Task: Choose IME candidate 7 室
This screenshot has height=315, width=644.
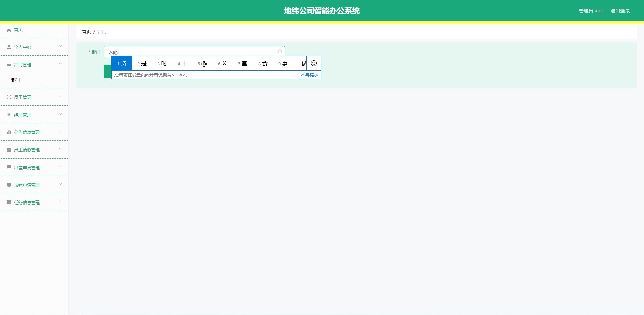Action: pos(243,63)
